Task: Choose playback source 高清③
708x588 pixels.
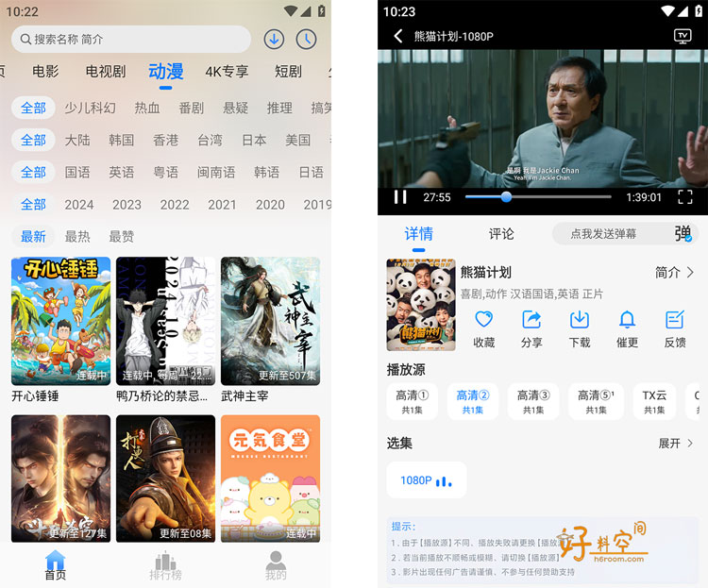Action: coord(533,401)
